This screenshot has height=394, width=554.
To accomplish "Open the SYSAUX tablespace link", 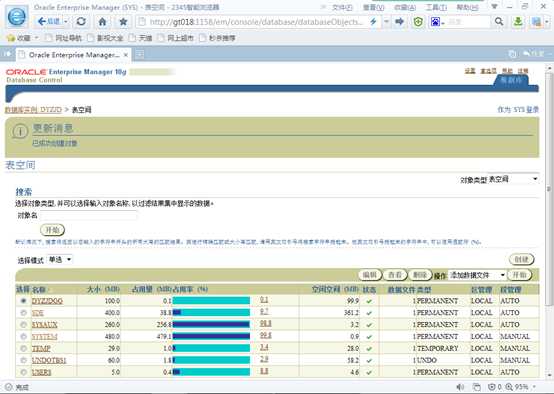I will [x=45, y=324].
